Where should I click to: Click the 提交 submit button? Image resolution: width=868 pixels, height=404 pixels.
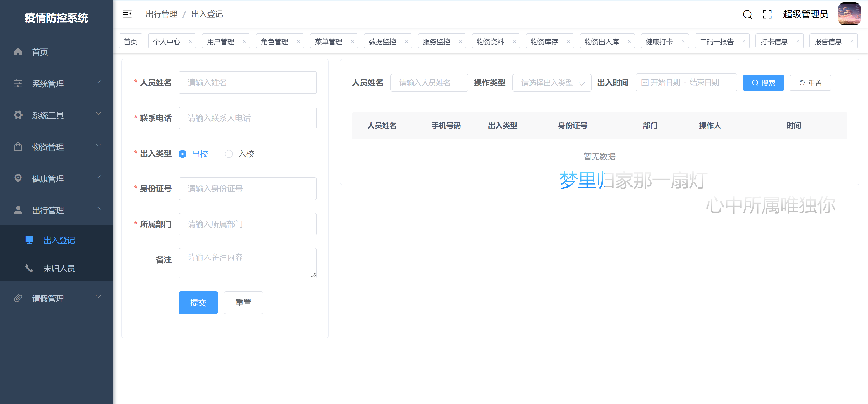tap(198, 302)
